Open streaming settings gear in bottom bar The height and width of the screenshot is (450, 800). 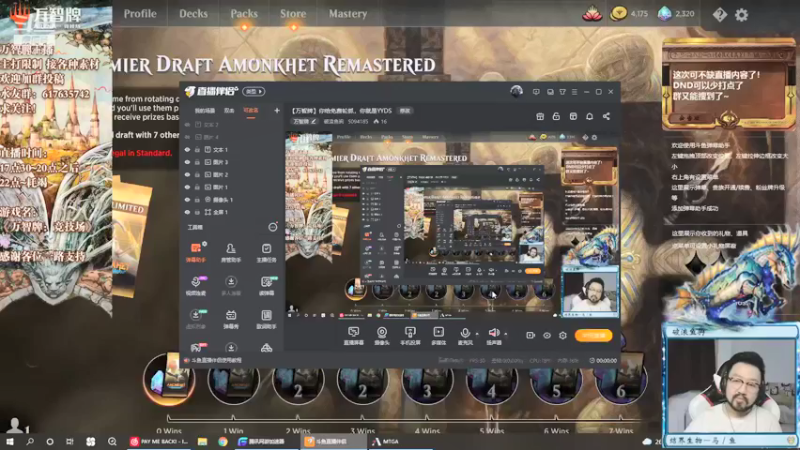point(563,335)
